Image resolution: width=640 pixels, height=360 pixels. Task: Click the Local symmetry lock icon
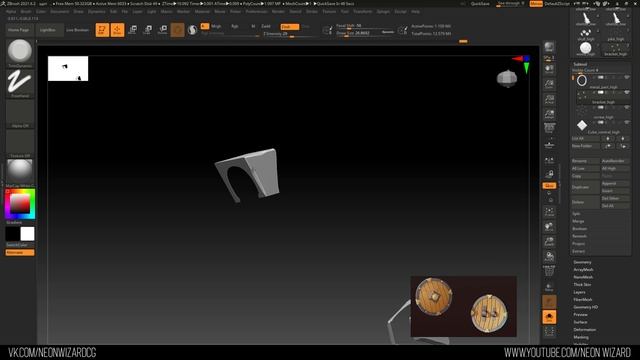pyautogui.click(x=549, y=174)
